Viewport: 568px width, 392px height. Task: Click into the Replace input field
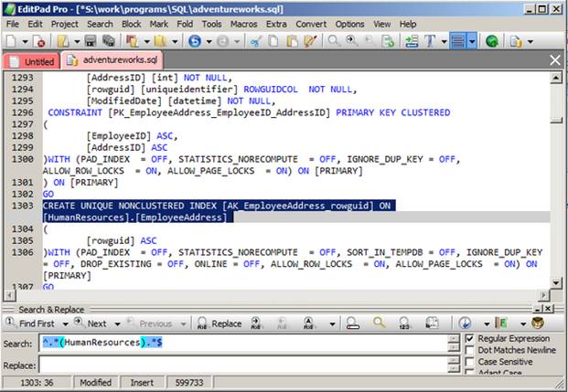point(244,365)
